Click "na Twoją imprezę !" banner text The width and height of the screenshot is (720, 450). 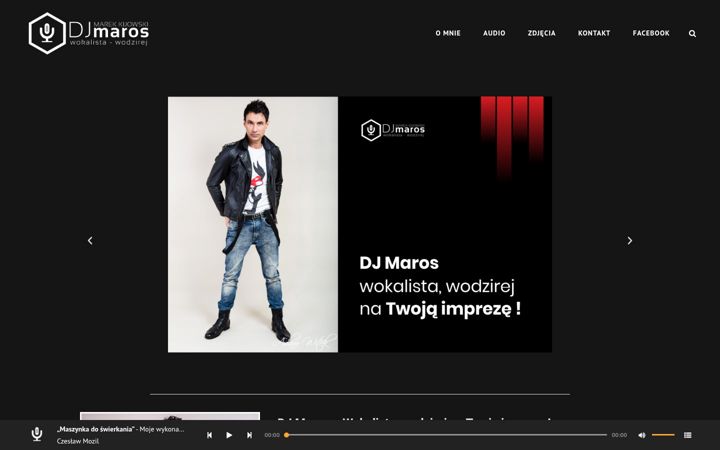coord(440,309)
